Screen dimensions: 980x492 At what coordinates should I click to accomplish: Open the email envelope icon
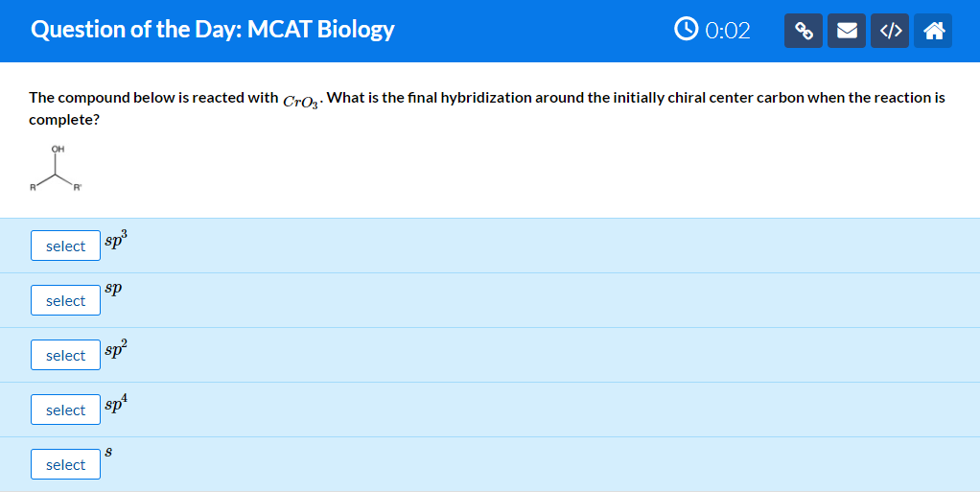847,31
